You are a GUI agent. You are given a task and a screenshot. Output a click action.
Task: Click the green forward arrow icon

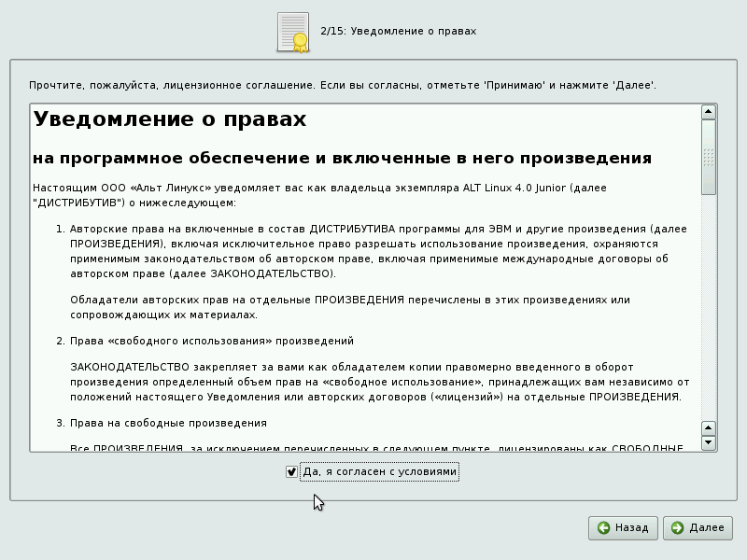[677, 527]
